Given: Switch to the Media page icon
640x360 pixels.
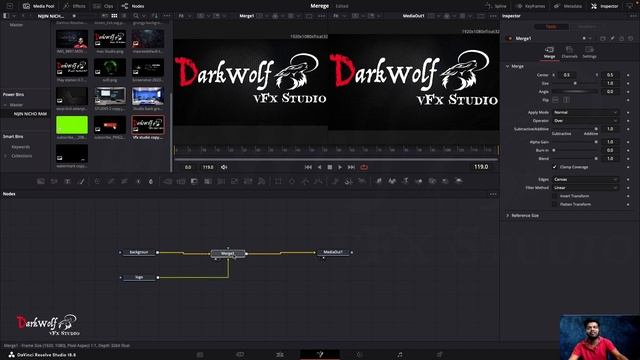Looking at the screenshot, I should click(200, 355).
